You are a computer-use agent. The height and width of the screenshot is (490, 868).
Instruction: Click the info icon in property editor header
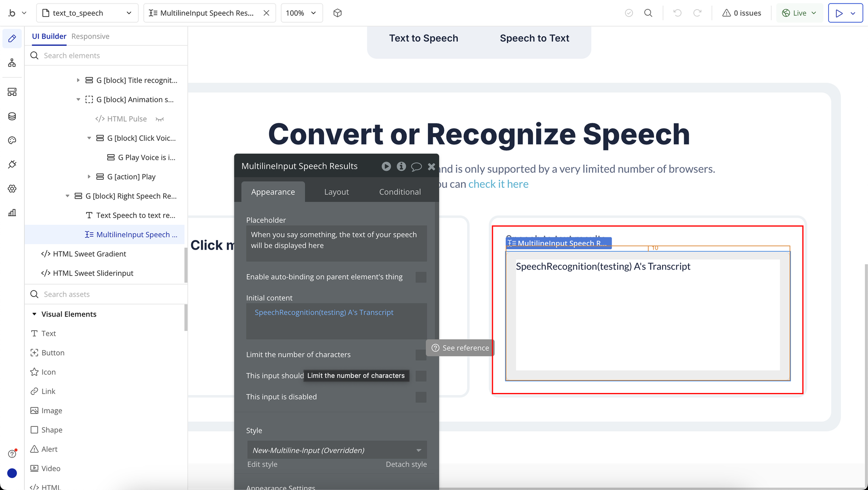(x=401, y=167)
